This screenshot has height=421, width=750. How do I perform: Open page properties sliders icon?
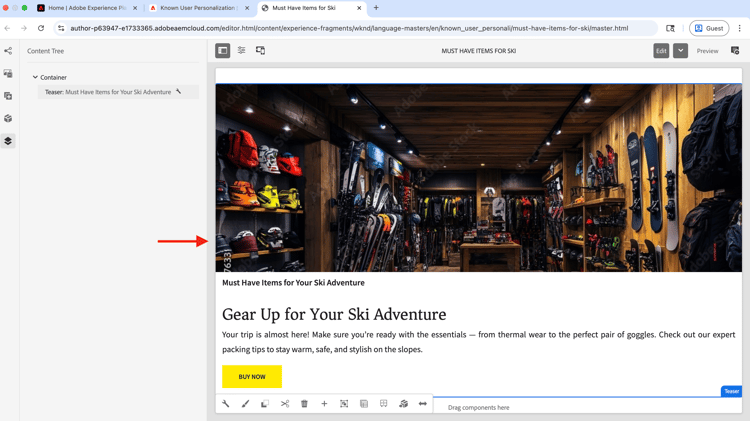(x=242, y=50)
